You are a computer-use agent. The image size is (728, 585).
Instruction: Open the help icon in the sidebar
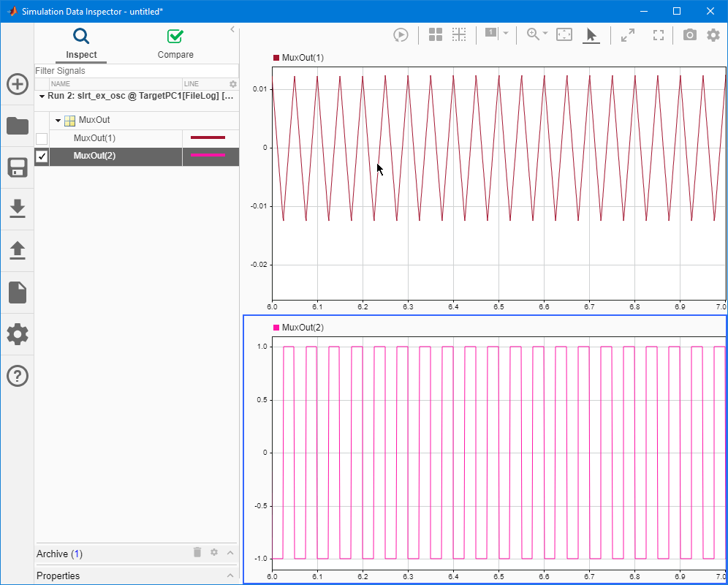17,376
